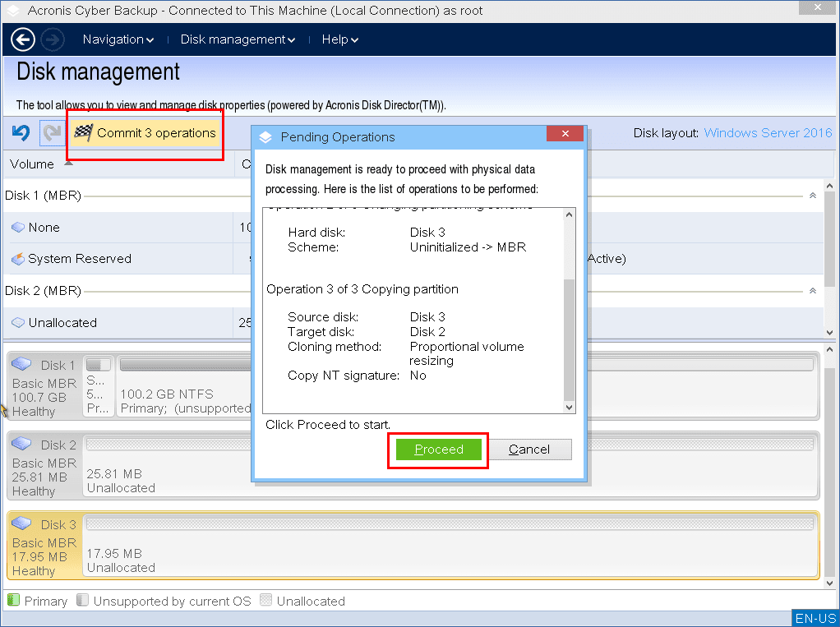Click the back navigation arrow icon

tap(23, 39)
